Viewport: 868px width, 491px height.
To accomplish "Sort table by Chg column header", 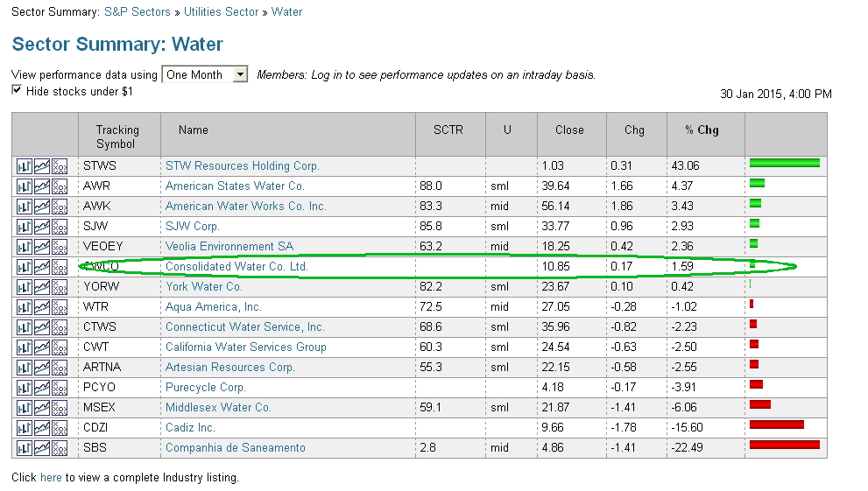I will (634, 130).
